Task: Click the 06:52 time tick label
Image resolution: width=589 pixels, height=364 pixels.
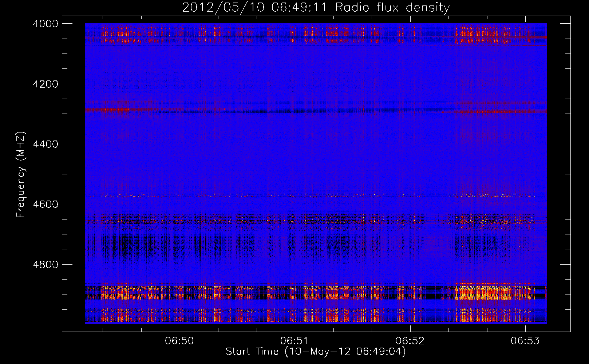Action: (410, 341)
